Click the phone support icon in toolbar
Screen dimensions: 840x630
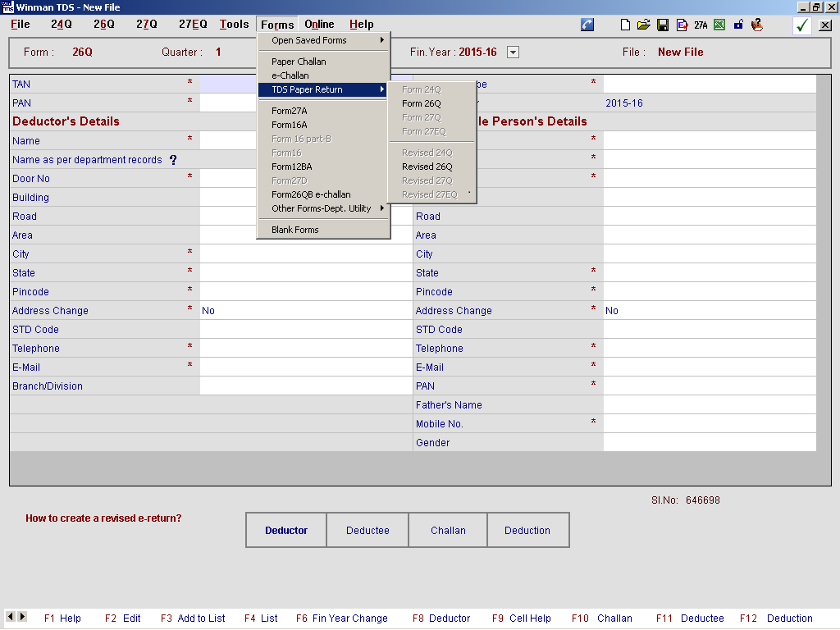pyautogui.click(x=587, y=25)
